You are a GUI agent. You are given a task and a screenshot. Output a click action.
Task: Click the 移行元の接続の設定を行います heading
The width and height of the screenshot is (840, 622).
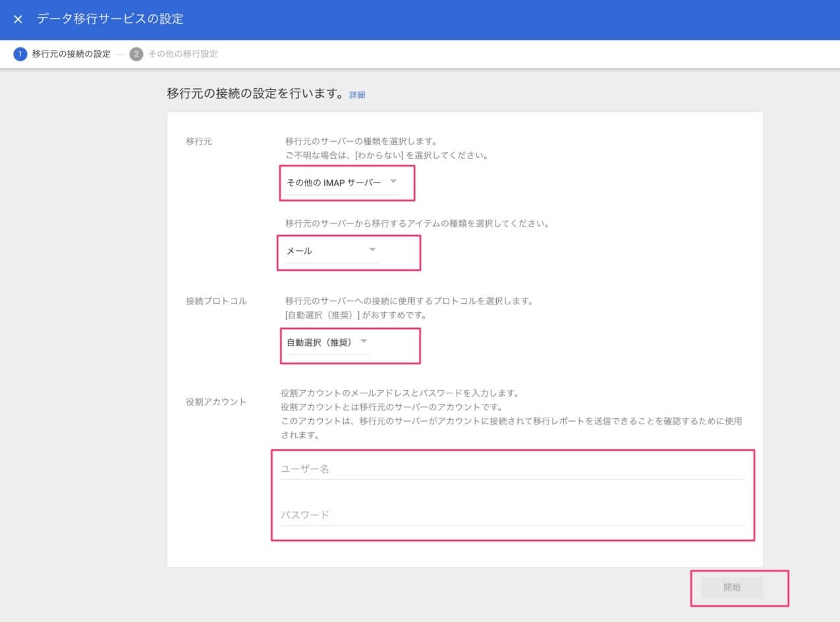pos(256,94)
